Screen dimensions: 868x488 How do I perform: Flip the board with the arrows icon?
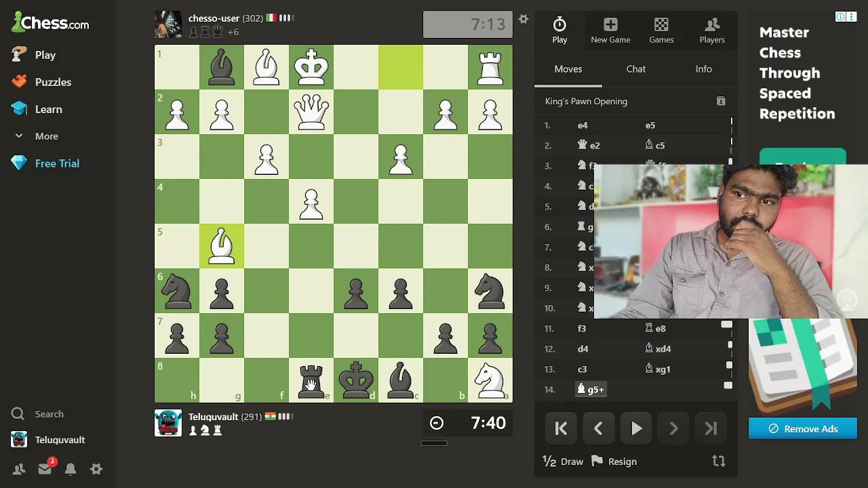click(x=719, y=462)
